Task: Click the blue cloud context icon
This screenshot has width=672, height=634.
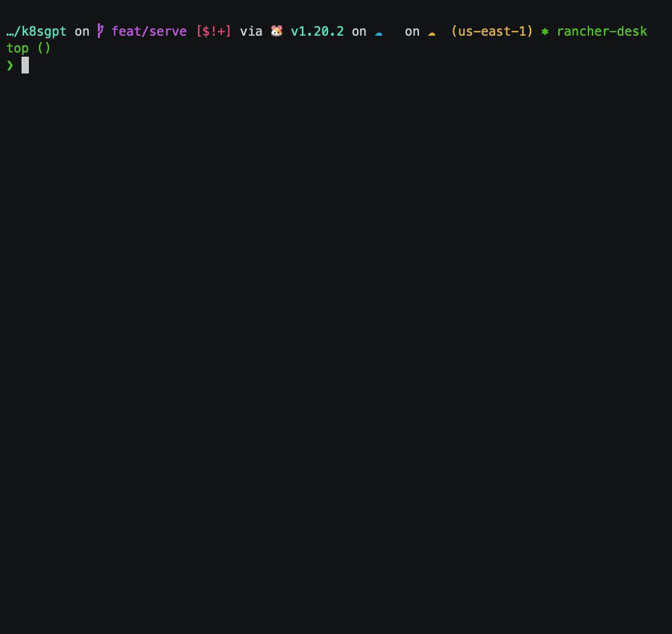Action: [379, 33]
